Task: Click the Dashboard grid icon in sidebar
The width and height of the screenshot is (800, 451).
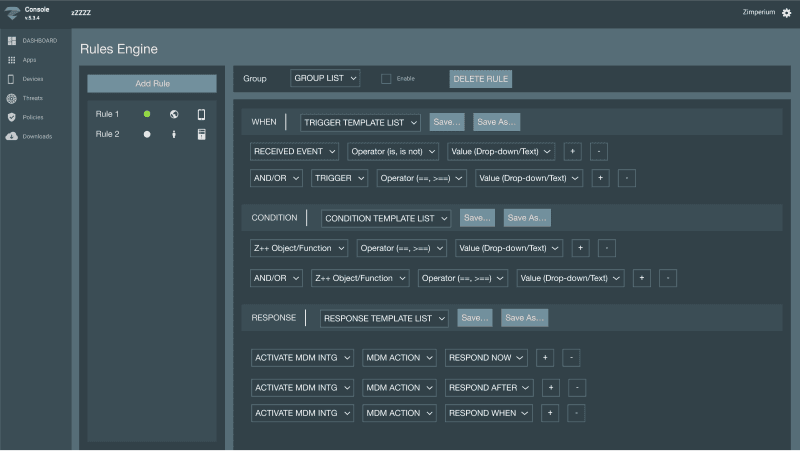Action: [11, 41]
